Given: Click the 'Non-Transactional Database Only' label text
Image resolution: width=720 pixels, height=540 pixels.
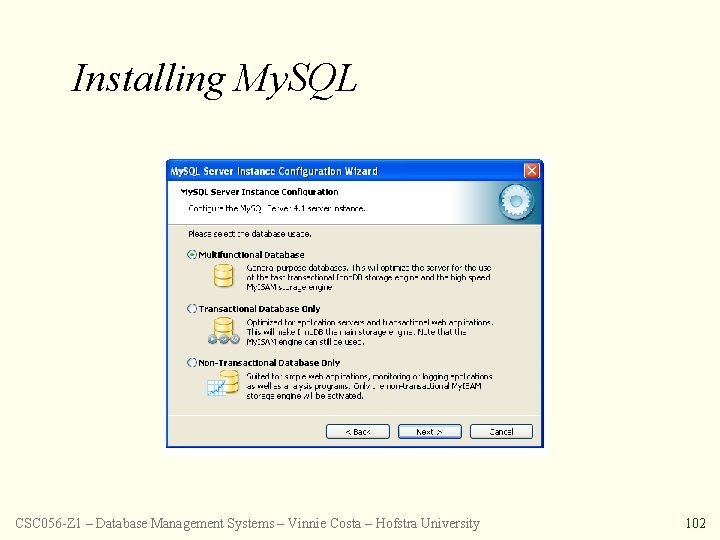Looking at the screenshot, I should [269, 363].
